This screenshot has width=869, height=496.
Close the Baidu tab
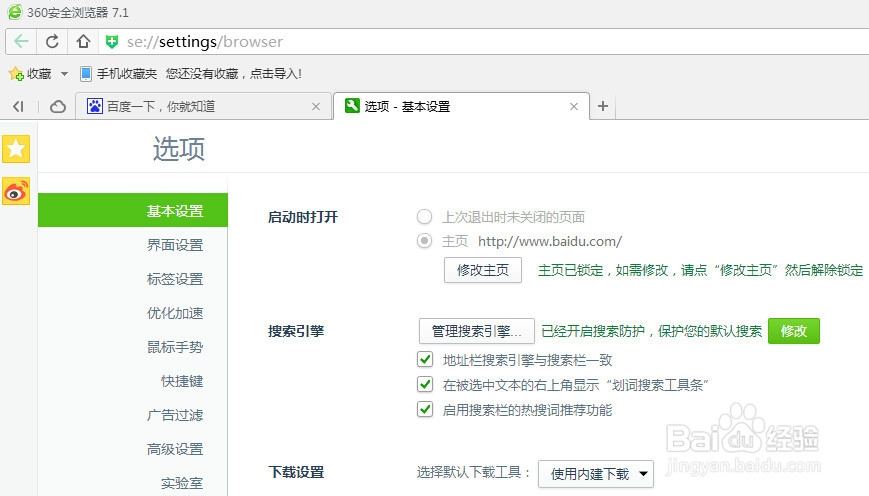pos(316,106)
